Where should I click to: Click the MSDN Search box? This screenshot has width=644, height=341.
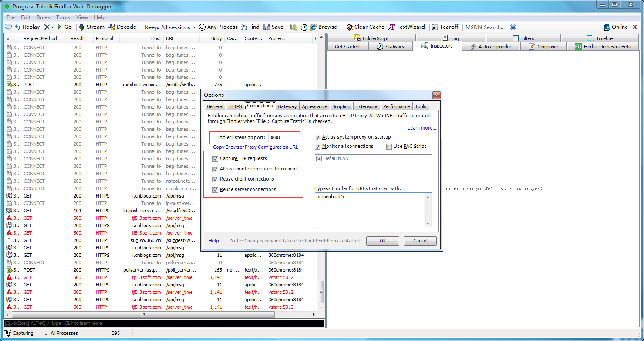click(486, 27)
